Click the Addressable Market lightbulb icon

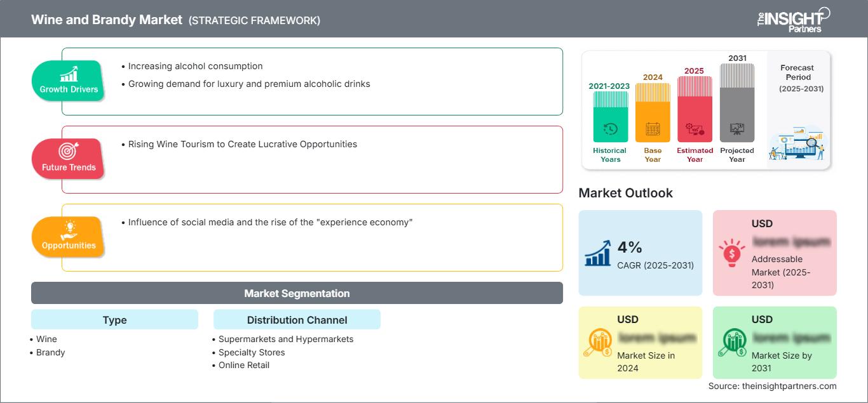point(732,253)
